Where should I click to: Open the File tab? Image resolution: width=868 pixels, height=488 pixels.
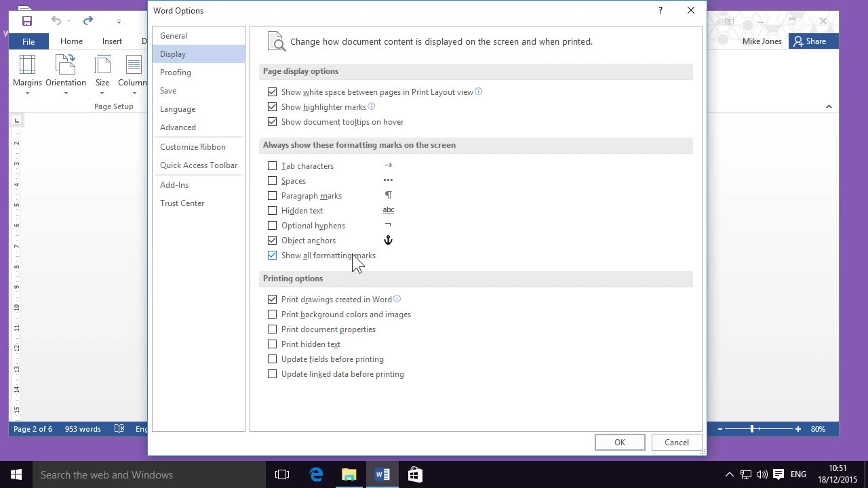[28, 41]
